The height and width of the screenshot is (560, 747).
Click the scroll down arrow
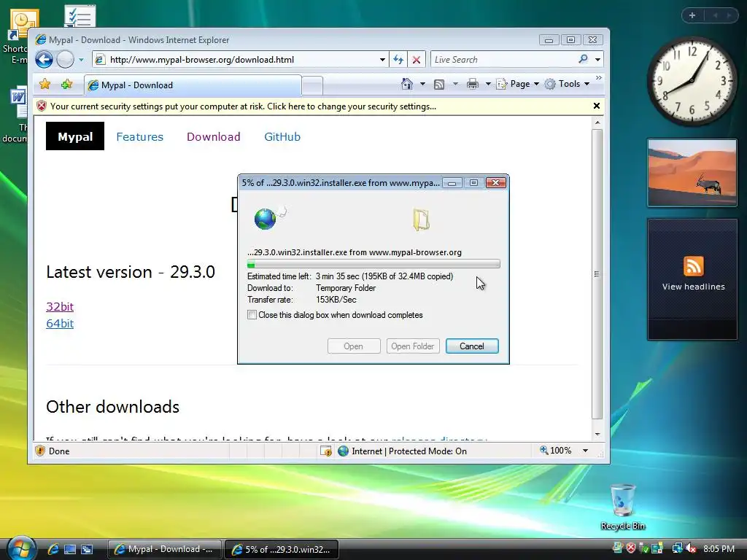tap(597, 435)
